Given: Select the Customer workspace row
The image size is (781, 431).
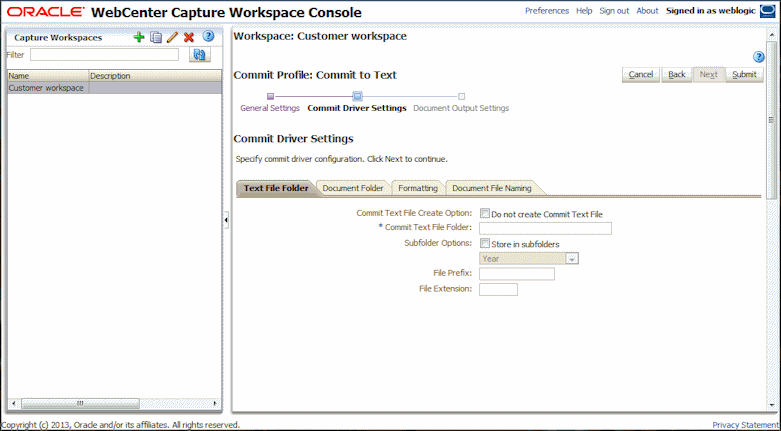Looking at the screenshot, I should (x=115, y=88).
